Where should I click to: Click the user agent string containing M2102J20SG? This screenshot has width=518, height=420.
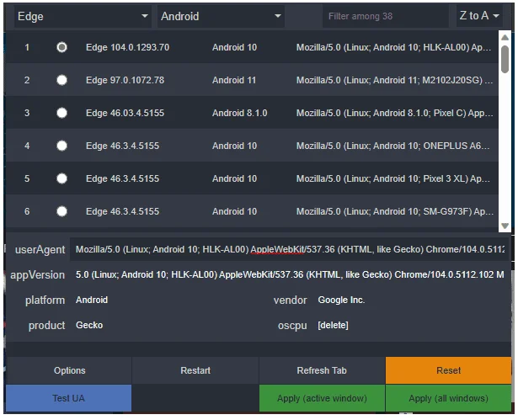coord(394,80)
